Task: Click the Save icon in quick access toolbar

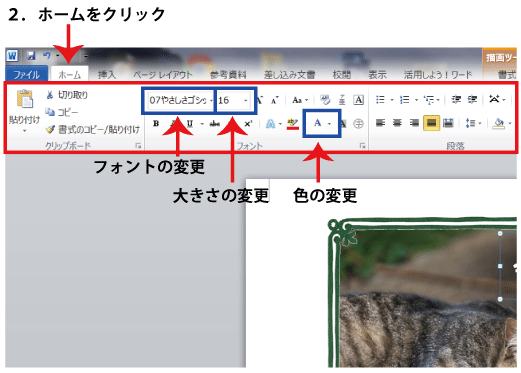Action: [x=31, y=56]
